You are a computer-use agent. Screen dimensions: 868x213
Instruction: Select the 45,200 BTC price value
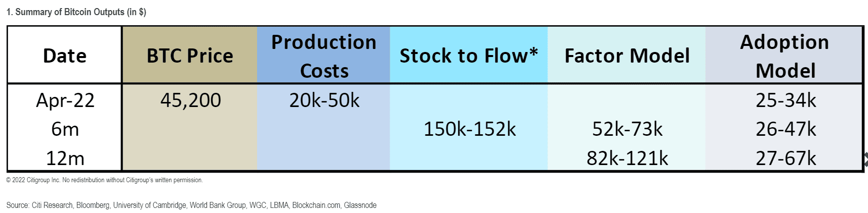191,100
